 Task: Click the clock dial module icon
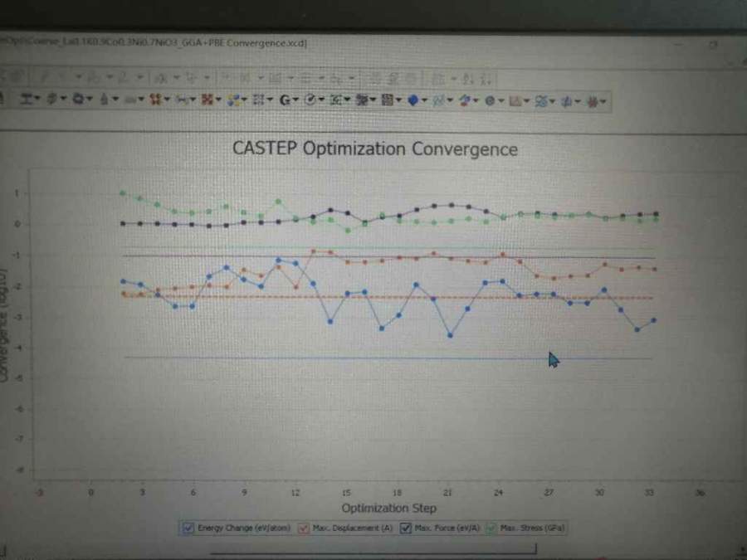[310, 100]
